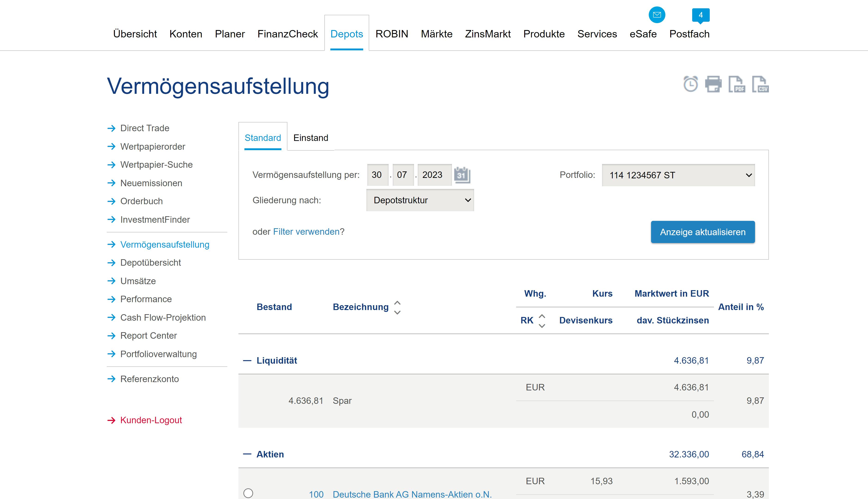868x499 pixels.
Task: Open the Märkte menu item
Action: [x=437, y=34]
